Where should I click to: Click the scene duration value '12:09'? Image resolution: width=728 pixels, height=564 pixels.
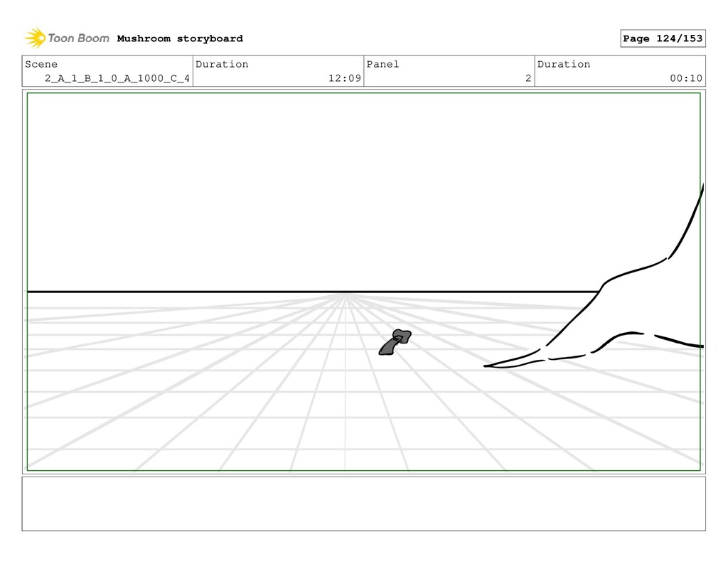point(345,78)
